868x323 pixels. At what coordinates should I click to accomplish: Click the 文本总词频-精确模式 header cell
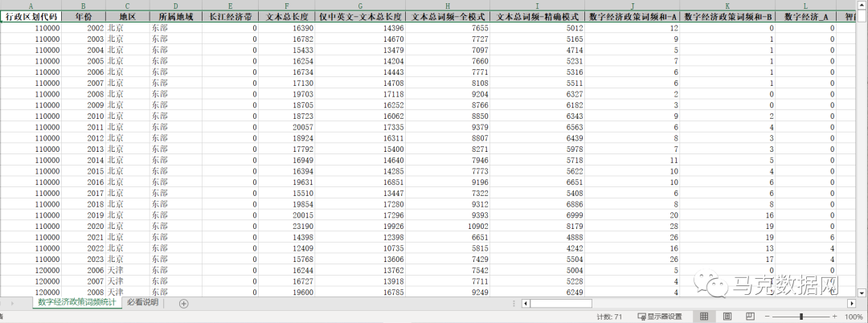click(x=537, y=17)
